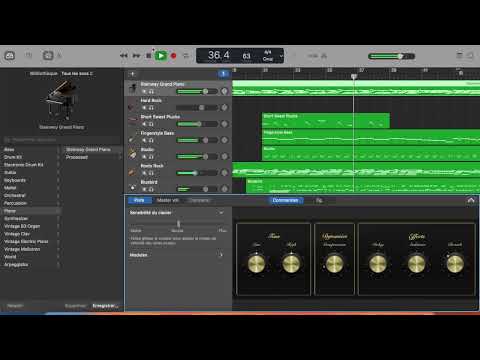
Task: Expand the Arpeggiator category chevron
Action: click(58, 265)
